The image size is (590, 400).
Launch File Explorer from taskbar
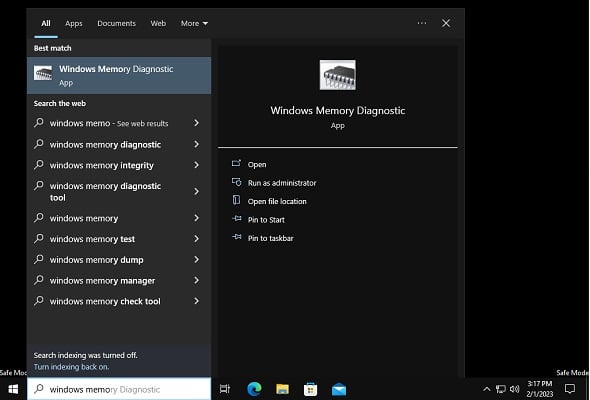point(282,389)
